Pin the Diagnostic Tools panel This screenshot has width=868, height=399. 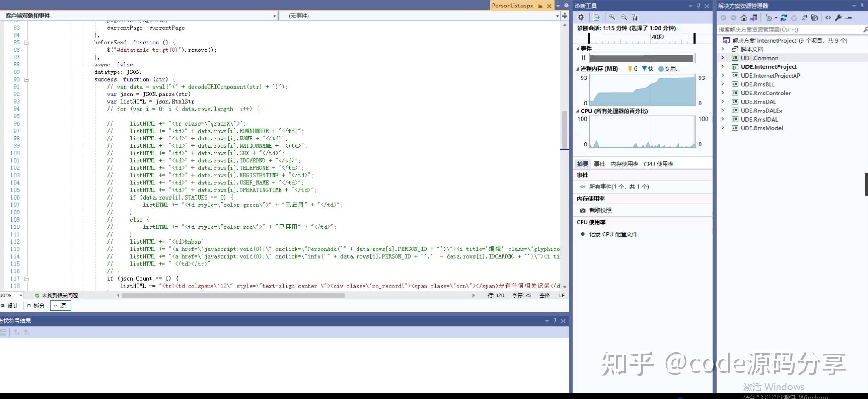699,6
